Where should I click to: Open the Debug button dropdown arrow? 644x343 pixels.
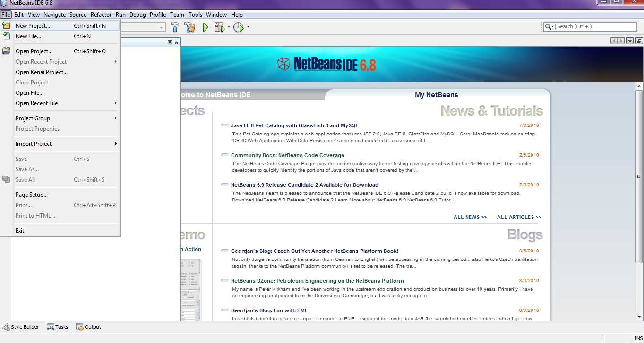pos(229,27)
